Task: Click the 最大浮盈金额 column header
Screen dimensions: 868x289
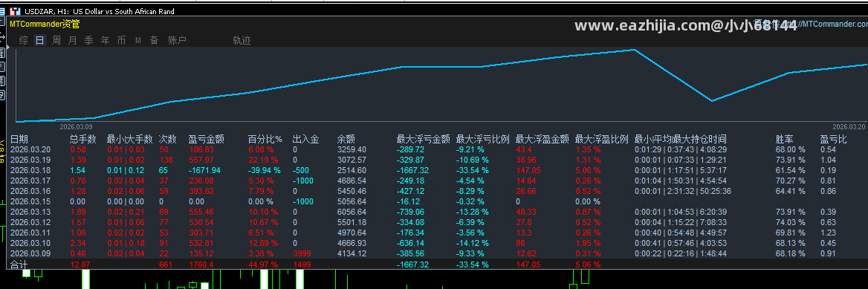Action: point(542,139)
